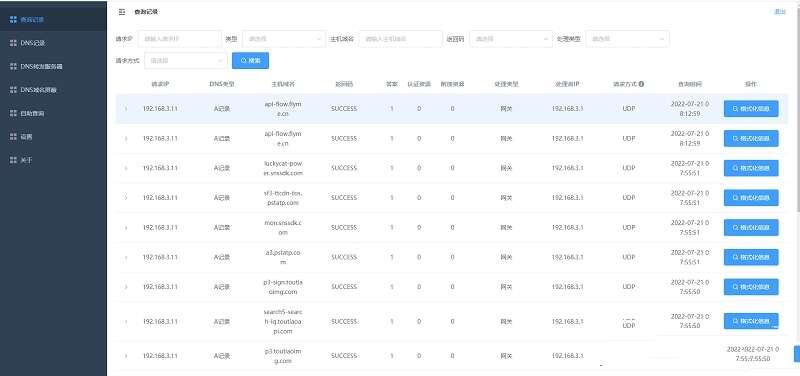Image resolution: width=800 pixels, height=376 pixels.
Task: Click the luckycat-power.snssdk.com hostname cell
Action: tap(283, 168)
